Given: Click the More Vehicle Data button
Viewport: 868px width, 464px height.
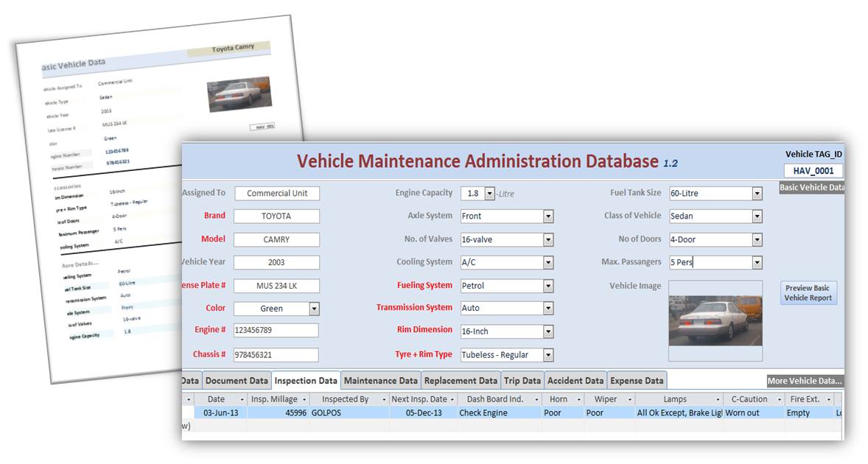Looking at the screenshot, I should tap(805, 381).
